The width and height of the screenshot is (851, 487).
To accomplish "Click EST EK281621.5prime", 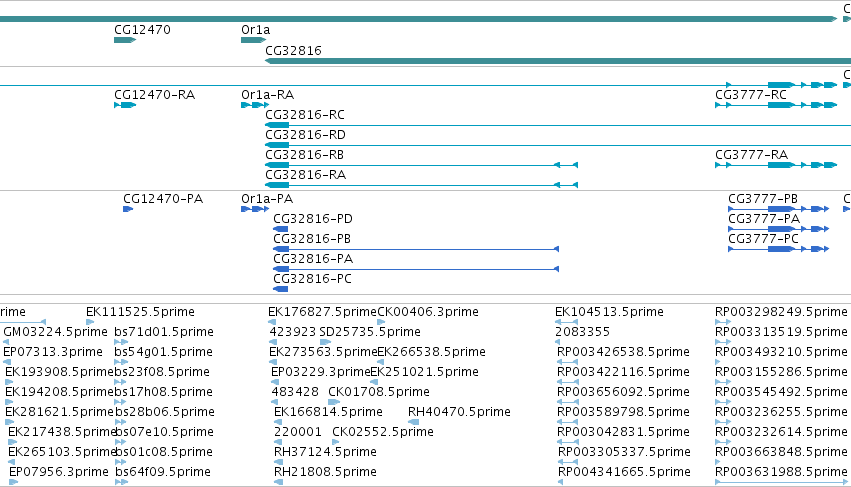I will coord(59,412).
